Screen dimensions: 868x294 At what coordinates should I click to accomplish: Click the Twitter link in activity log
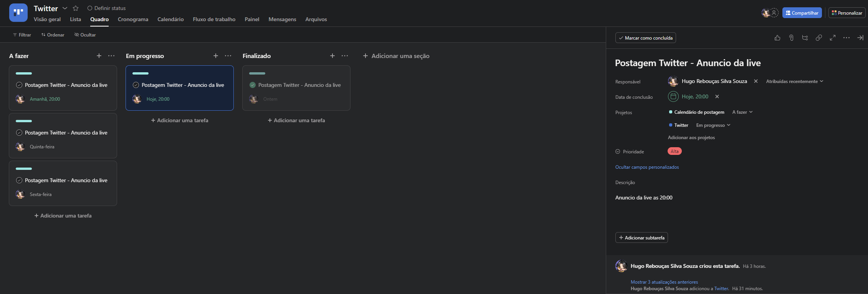pos(721,289)
